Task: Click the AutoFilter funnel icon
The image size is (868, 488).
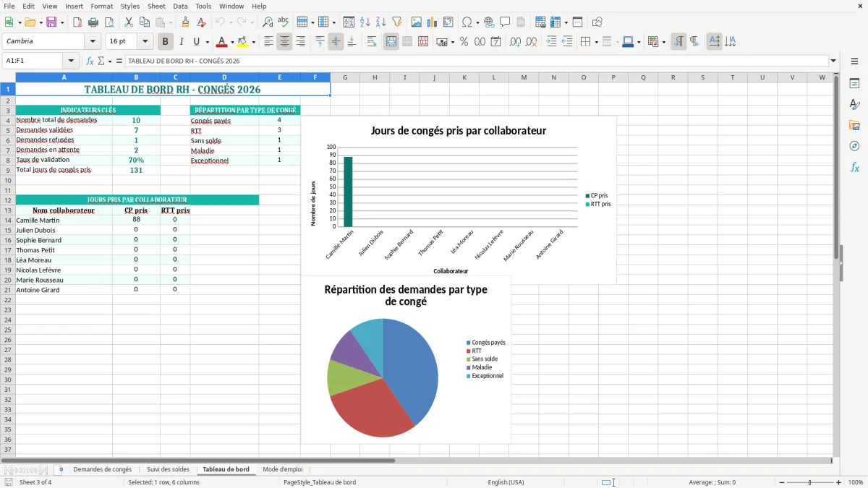Action: [397, 22]
